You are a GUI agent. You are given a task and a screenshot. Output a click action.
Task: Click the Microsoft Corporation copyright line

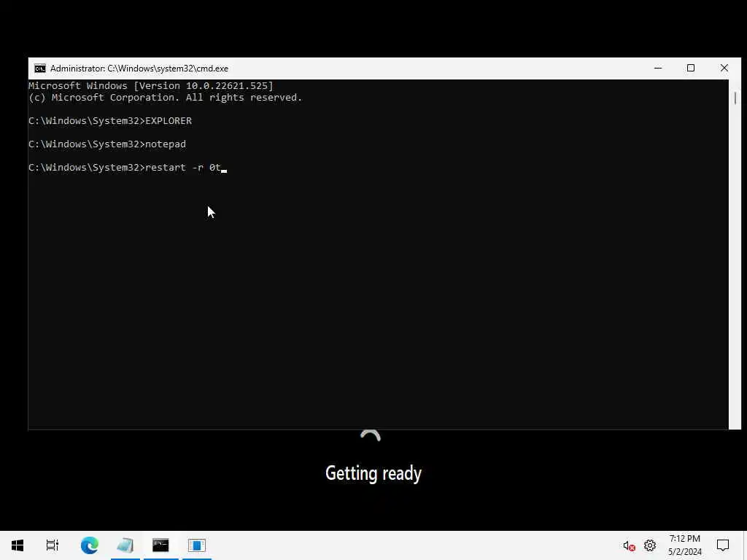click(x=166, y=98)
